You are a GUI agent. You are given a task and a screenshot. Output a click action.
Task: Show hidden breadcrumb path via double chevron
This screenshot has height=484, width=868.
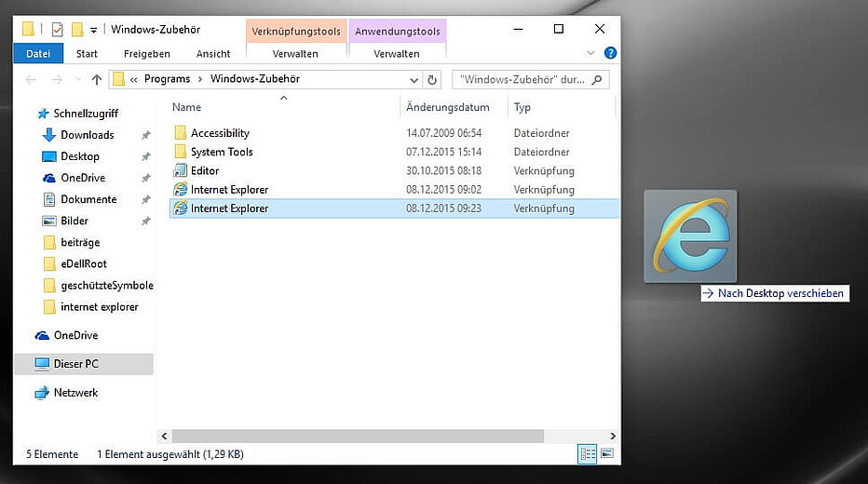pos(133,80)
